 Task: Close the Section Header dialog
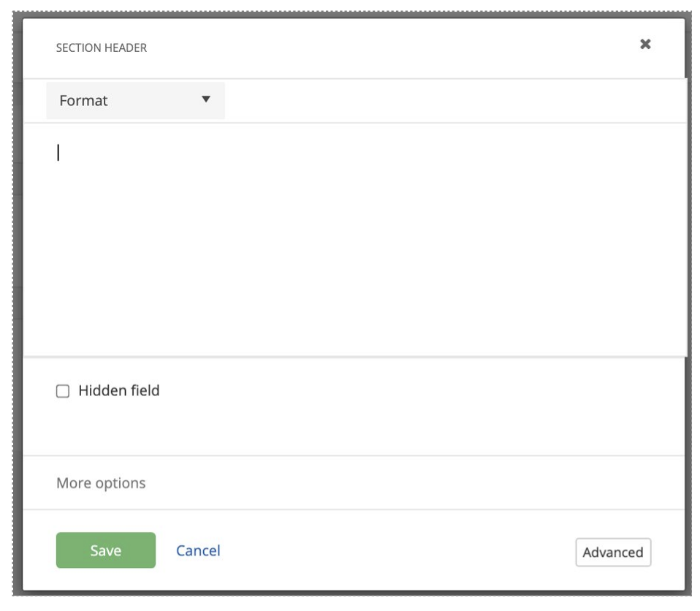645,45
